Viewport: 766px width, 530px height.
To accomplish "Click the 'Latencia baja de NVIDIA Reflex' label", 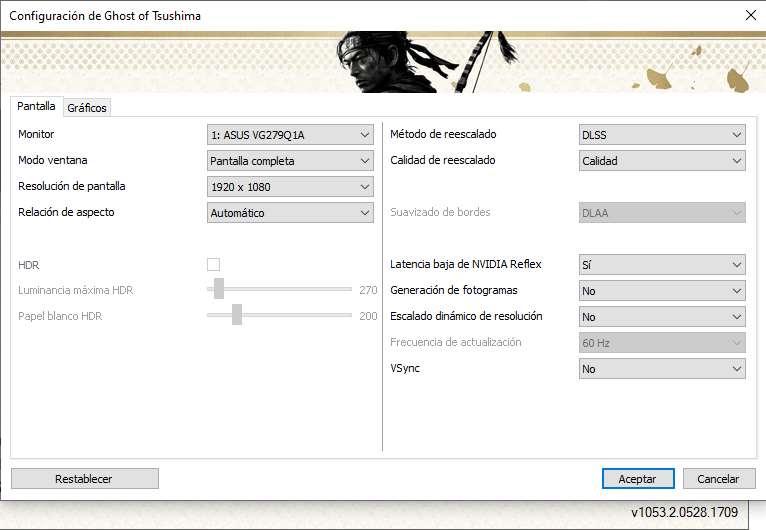I will point(466,264).
